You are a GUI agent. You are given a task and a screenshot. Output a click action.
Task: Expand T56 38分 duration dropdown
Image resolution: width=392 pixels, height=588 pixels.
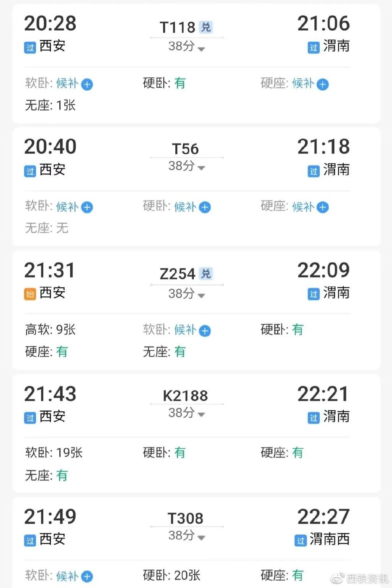coord(201,168)
